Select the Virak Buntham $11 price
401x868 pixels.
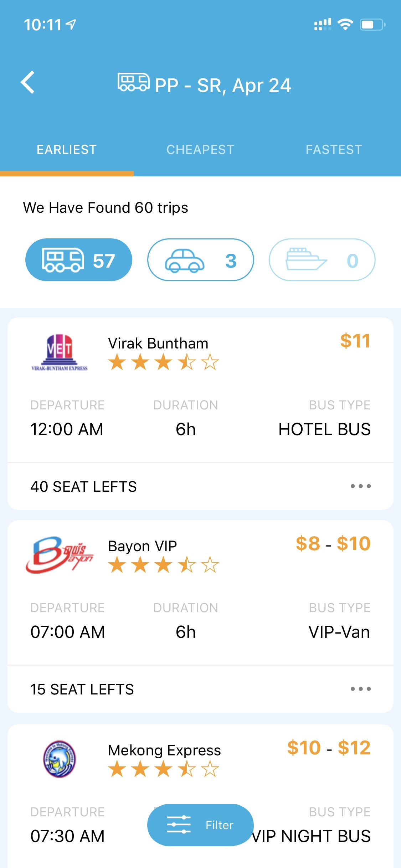355,341
